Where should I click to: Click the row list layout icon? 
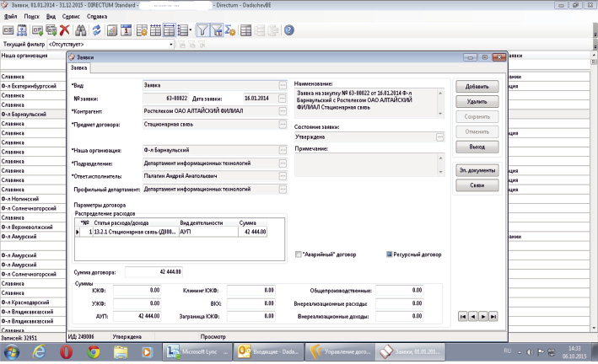coord(183,30)
